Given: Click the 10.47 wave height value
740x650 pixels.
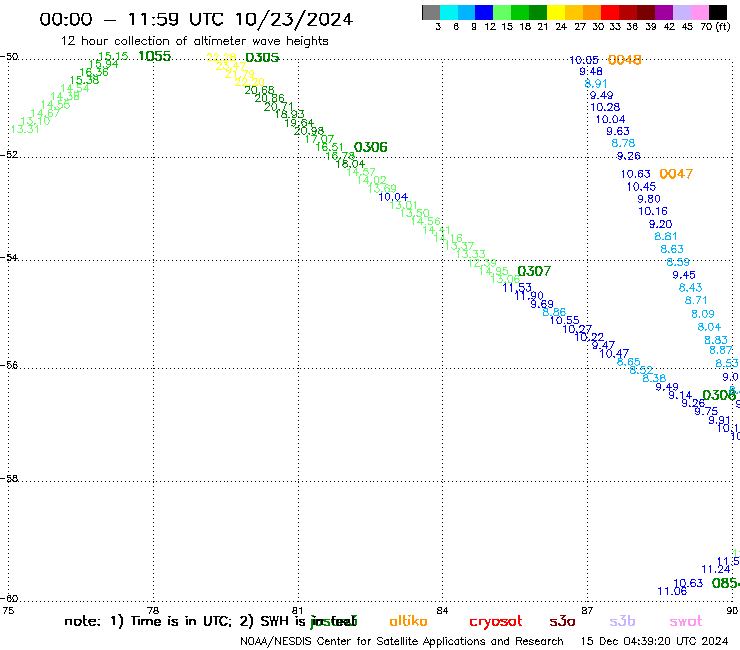Looking at the screenshot, I should [x=614, y=354].
